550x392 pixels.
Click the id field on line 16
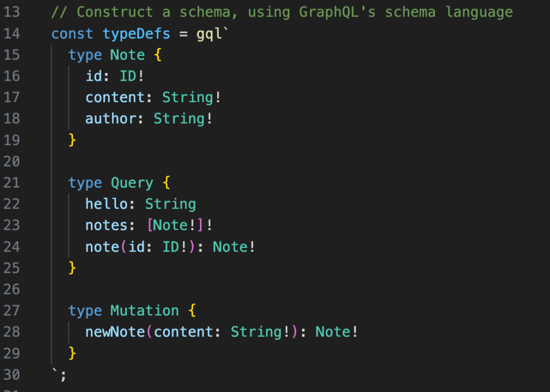pos(94,76)
